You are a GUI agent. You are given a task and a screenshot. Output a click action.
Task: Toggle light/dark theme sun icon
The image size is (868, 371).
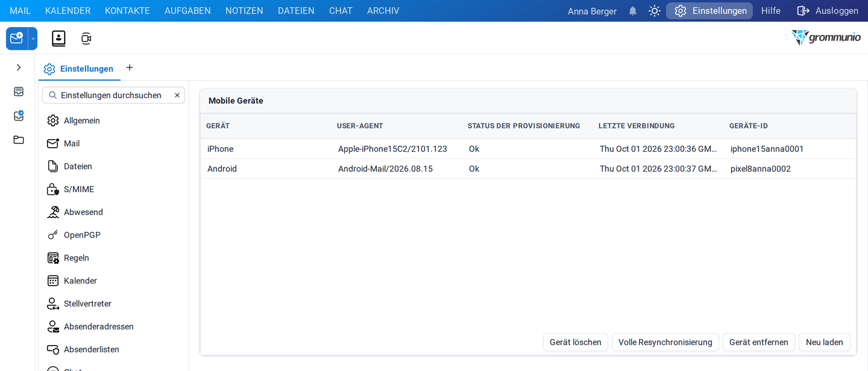tap(654, 11)
